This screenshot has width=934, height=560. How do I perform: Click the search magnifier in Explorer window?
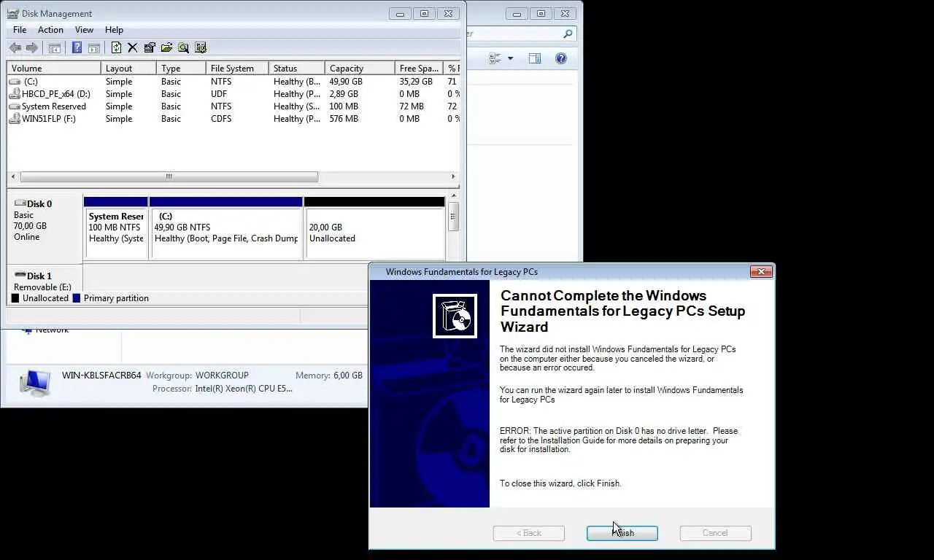[x=568, y=34]
